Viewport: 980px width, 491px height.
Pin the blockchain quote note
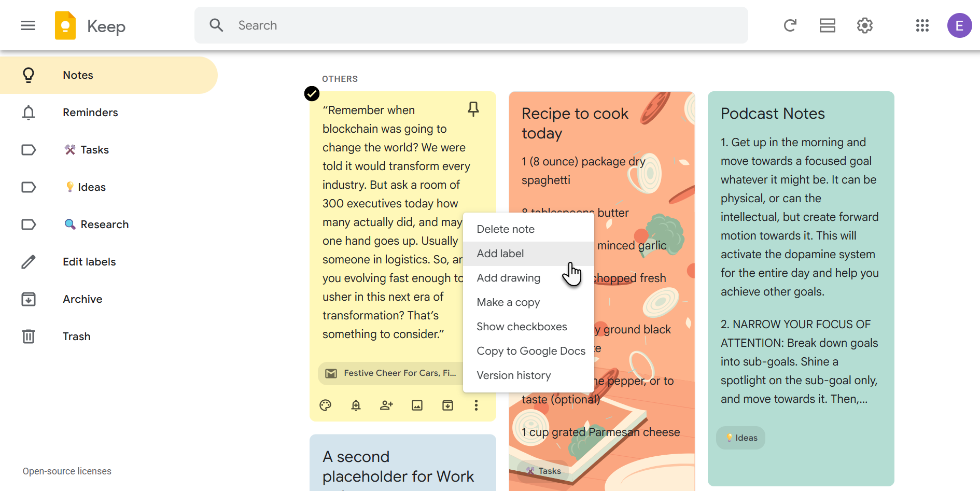(473, 109)
